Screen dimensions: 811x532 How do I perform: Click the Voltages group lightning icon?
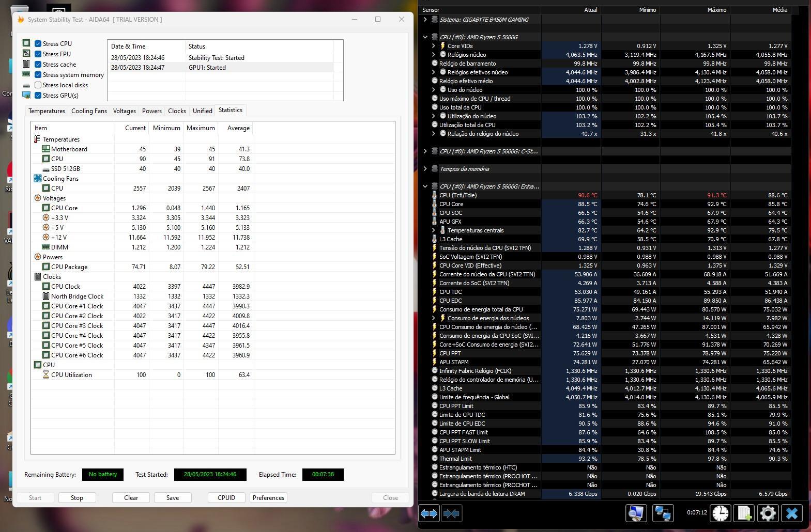37,198
